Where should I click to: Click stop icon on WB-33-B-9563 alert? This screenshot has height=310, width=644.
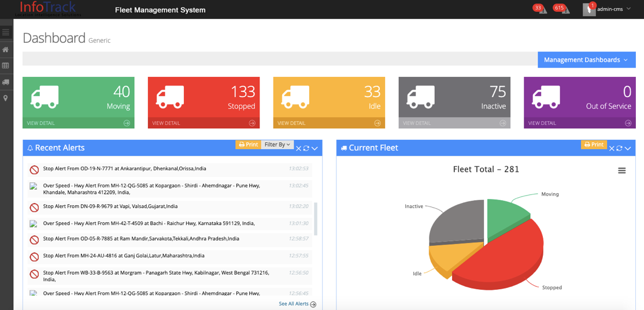[34, 274]
